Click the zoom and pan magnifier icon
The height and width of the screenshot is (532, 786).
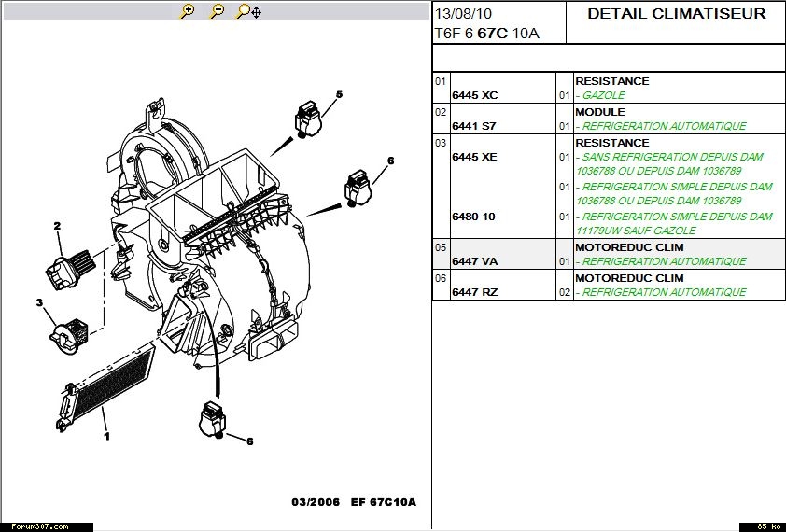click(248, 11)
